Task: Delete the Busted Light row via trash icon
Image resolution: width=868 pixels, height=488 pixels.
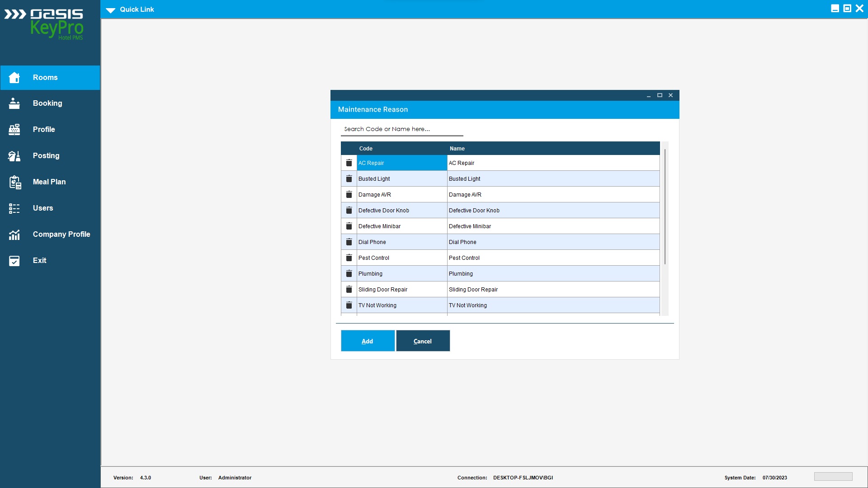Action: pos(349,179)
